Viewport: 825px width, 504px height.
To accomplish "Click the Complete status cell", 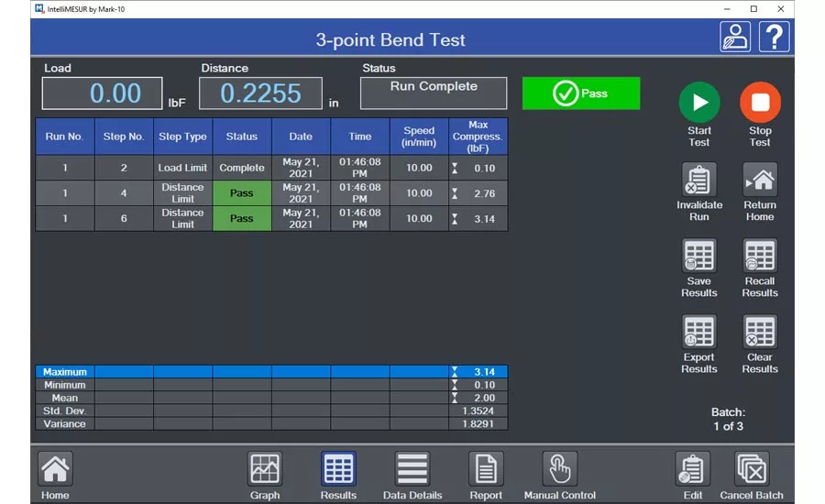I will pyautogui.click(x=242, y=168).
